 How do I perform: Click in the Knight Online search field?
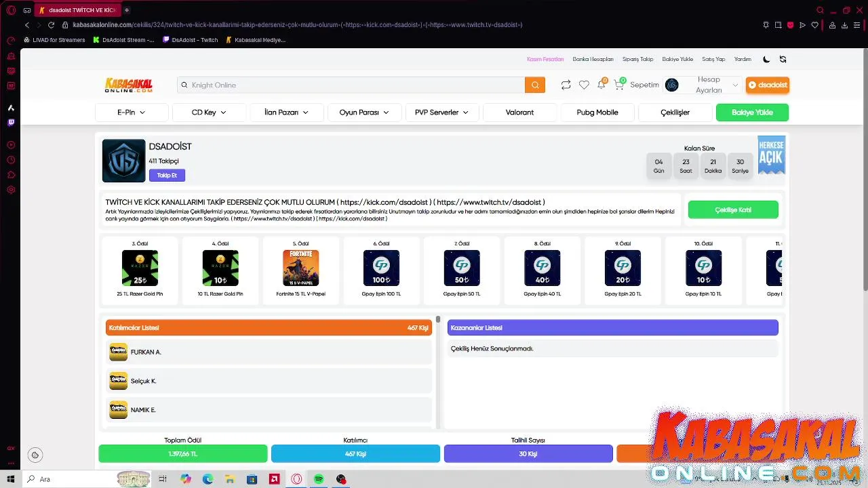point(351,85)
